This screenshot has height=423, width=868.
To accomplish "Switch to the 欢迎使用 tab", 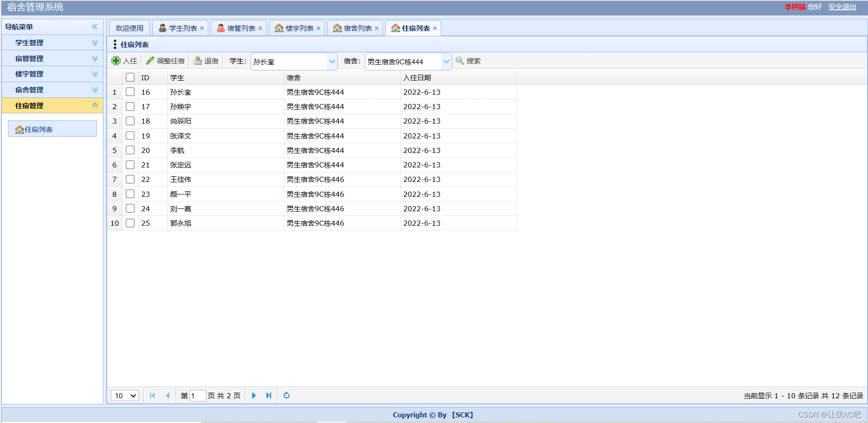I will click(130, 28).
